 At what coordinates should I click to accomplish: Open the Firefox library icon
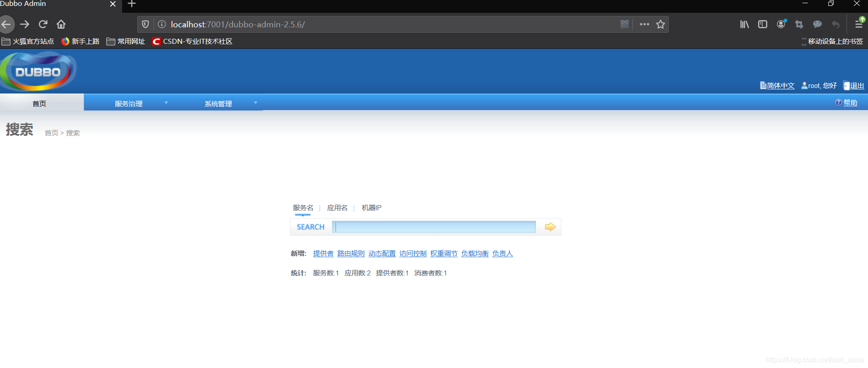(744, 25)
